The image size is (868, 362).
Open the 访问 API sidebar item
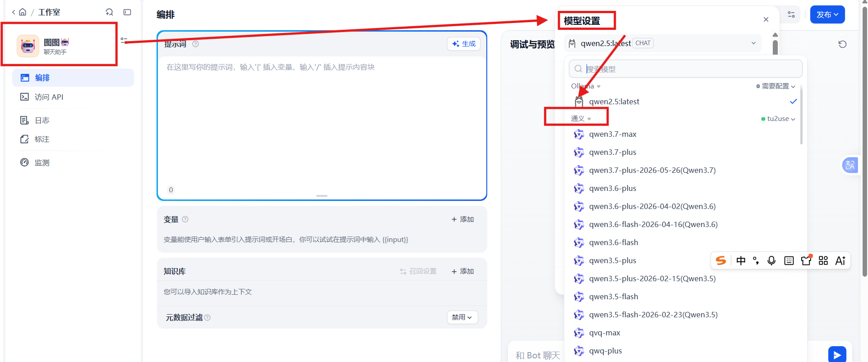click(73, 97)
